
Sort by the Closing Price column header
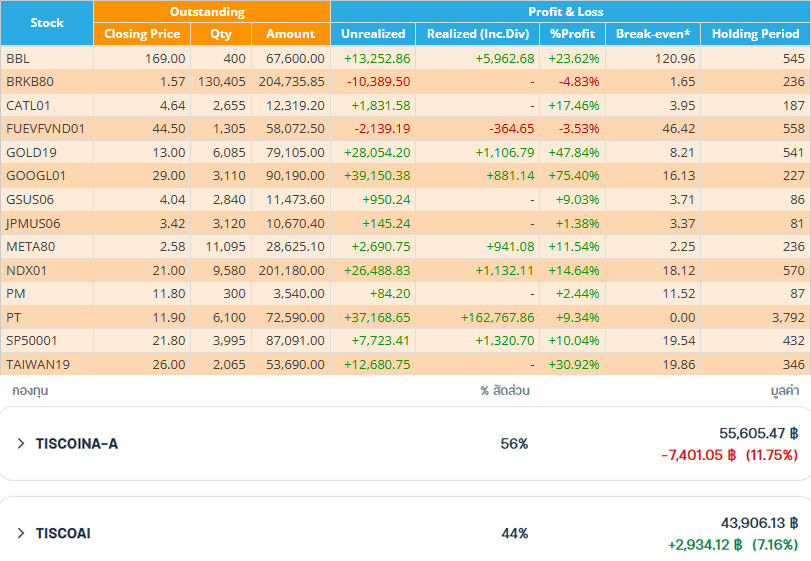142,34
